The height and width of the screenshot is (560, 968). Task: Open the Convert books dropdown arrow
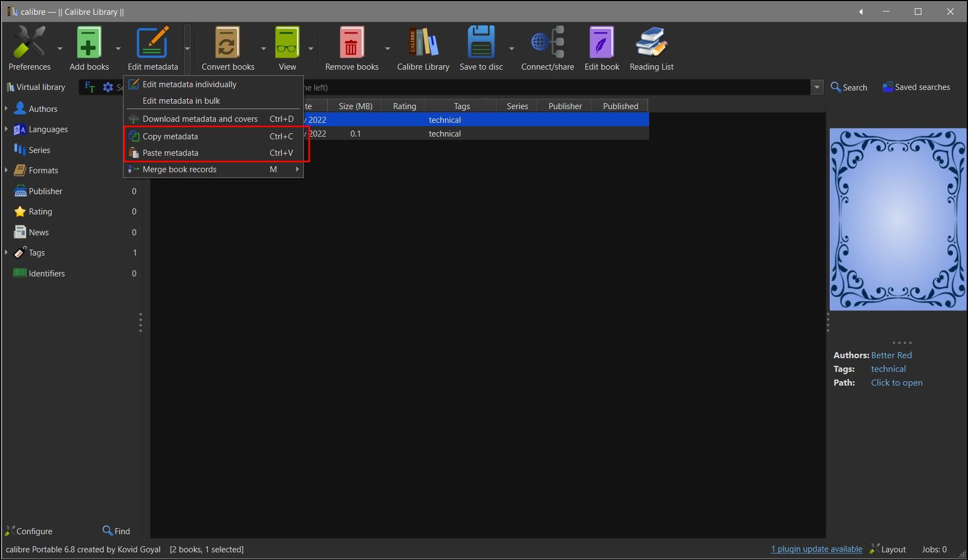[x=263, y=48]
